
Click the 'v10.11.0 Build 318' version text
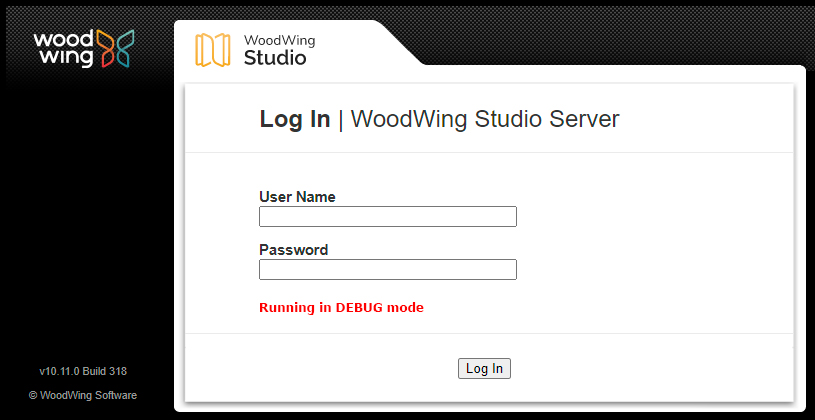(x=83, y=372)
